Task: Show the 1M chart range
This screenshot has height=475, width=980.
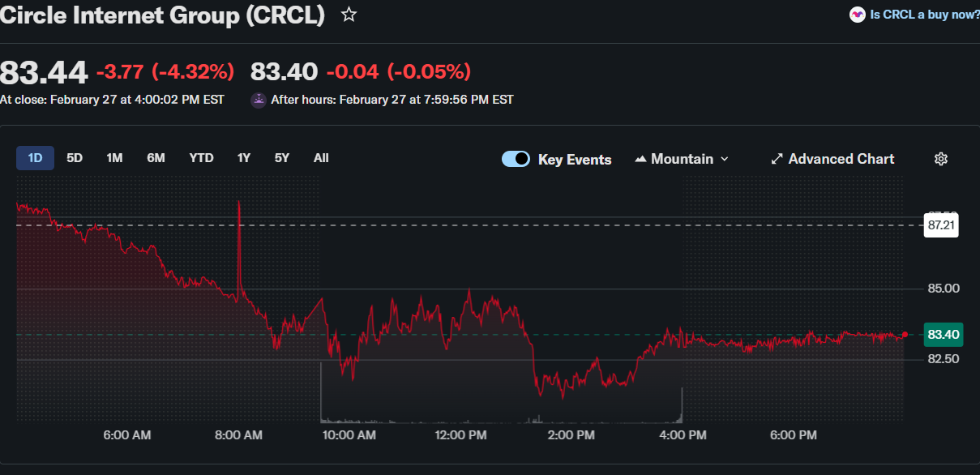Action: pyautogui.click(x=114, y=158)
